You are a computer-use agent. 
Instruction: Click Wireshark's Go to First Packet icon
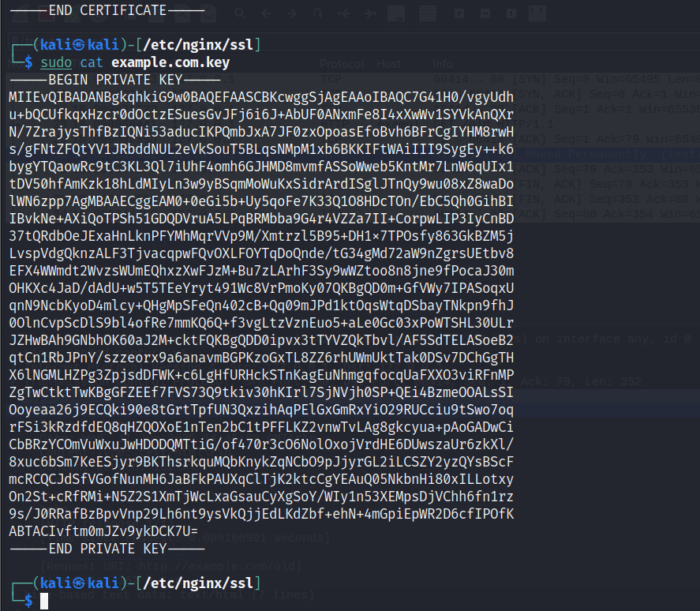[344, 14]
